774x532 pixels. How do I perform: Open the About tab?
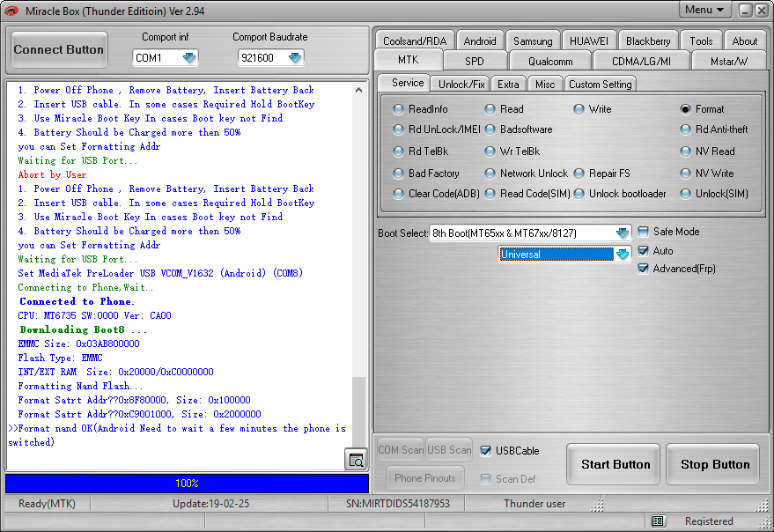(744, 41)
